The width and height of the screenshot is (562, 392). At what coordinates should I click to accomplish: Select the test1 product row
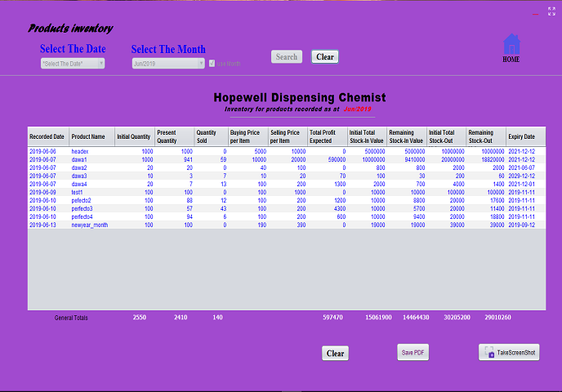point(78,192)
